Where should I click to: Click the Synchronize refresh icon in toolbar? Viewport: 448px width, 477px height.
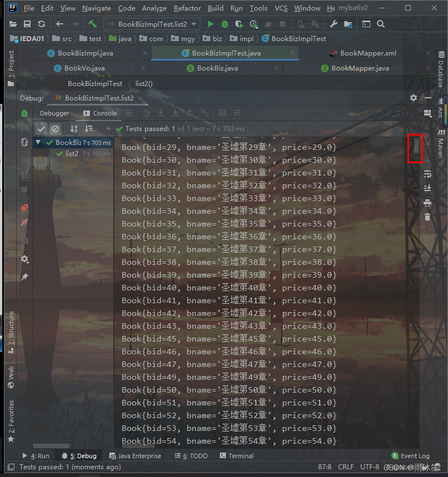pyautogui.click(x=42, y=24)
